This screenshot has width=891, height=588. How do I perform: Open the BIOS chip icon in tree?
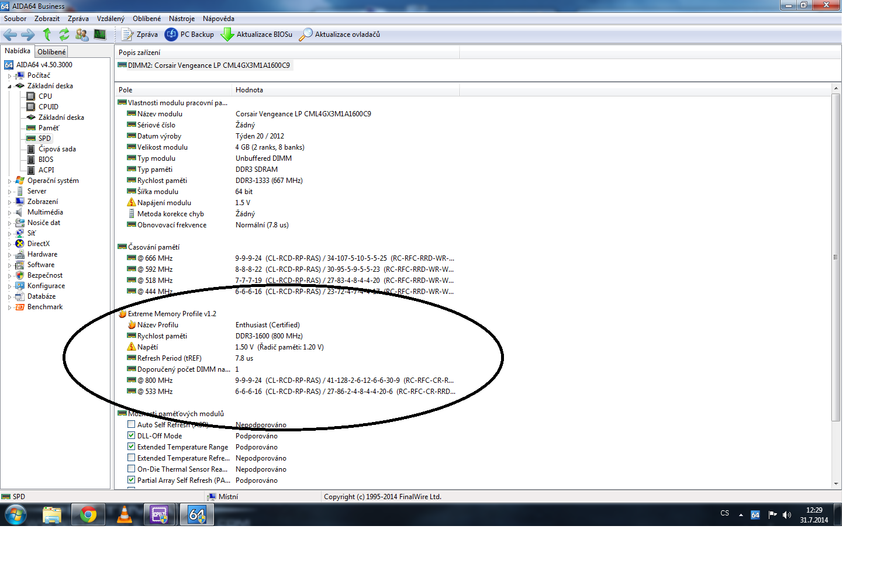click(31, 160)
